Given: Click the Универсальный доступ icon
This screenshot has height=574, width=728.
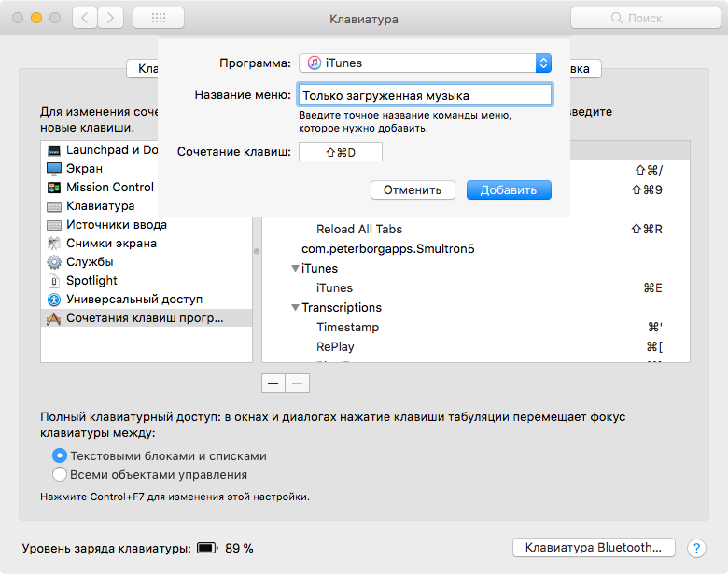Looking at the screenshot, I should (x=53, y=300).
